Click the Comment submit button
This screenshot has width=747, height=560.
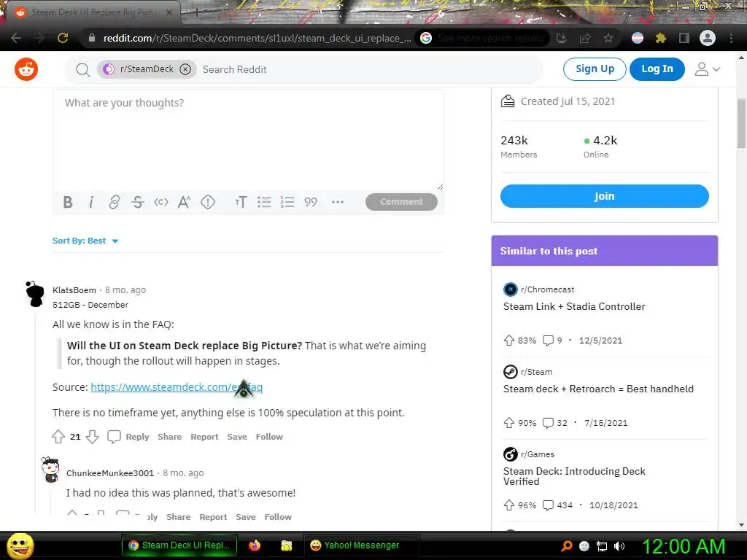point(401,202)
